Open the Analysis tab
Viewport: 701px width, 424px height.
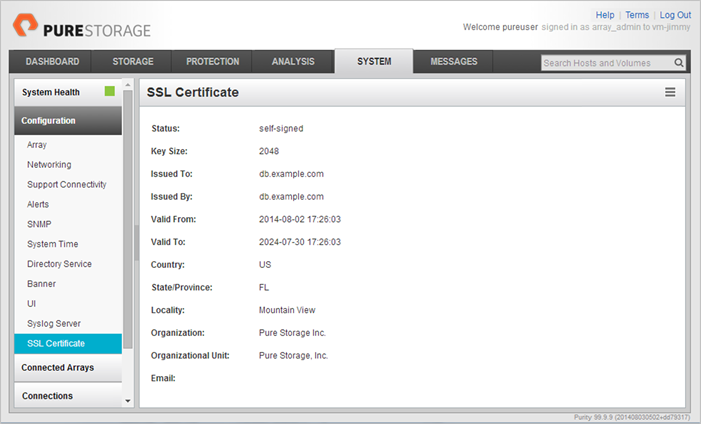coord(293,62)
